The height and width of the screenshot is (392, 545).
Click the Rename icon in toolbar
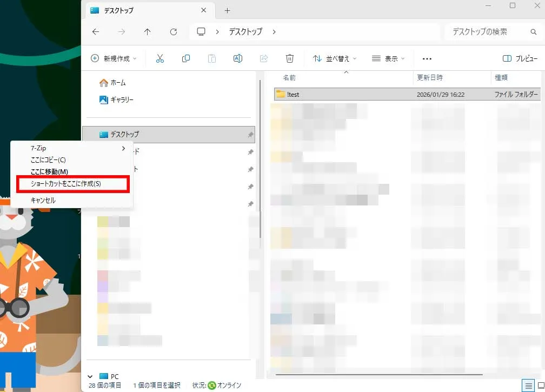tap(237, 58)
